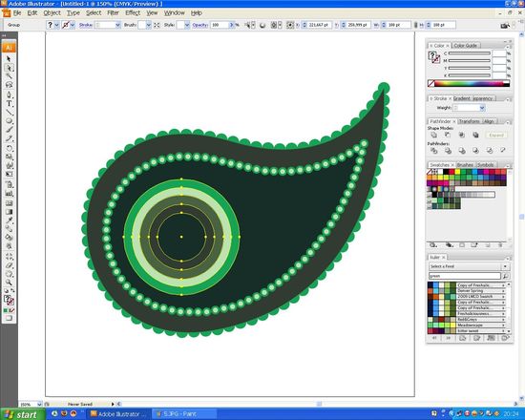525x420 pixels.
Task: Select the Eraser tool
Action: click(9, 265)
